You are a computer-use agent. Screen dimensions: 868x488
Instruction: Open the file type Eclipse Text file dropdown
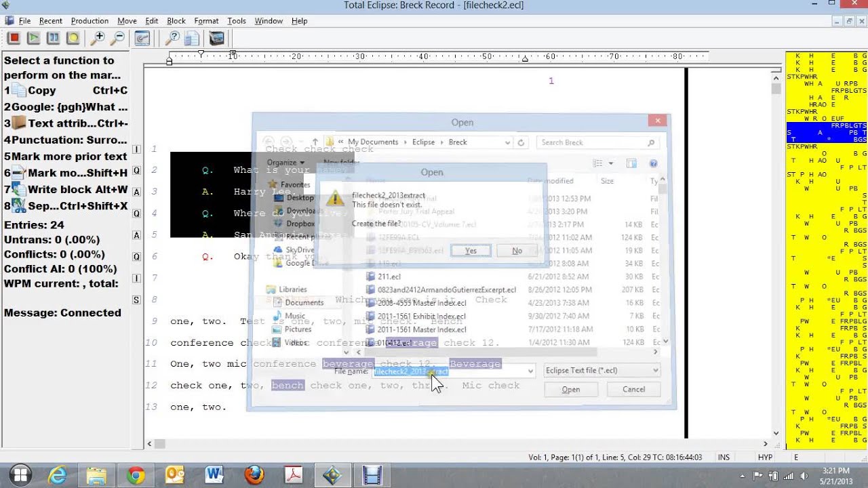[601, 371]
